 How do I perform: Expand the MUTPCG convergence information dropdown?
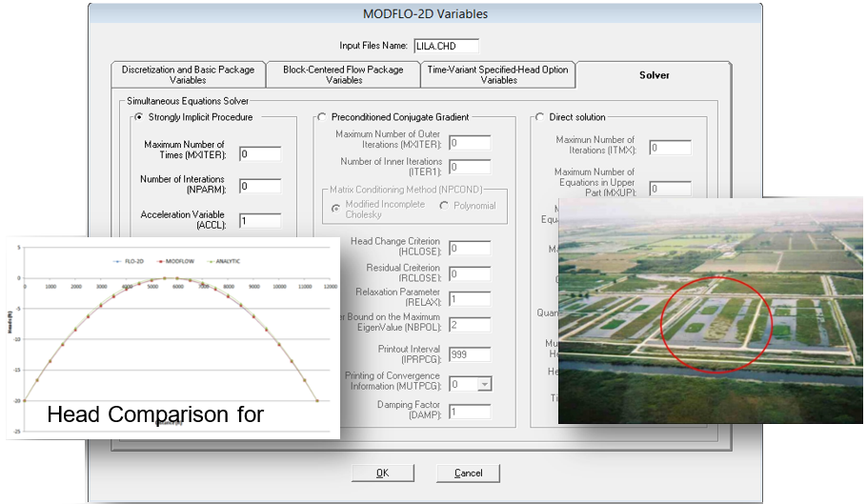(x=485, y=384)
